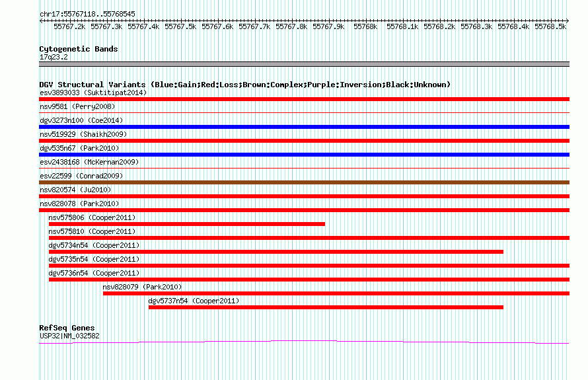
Task: Click nsv575810 (Cooper2011) variant label
Action: tap(92, 231)
